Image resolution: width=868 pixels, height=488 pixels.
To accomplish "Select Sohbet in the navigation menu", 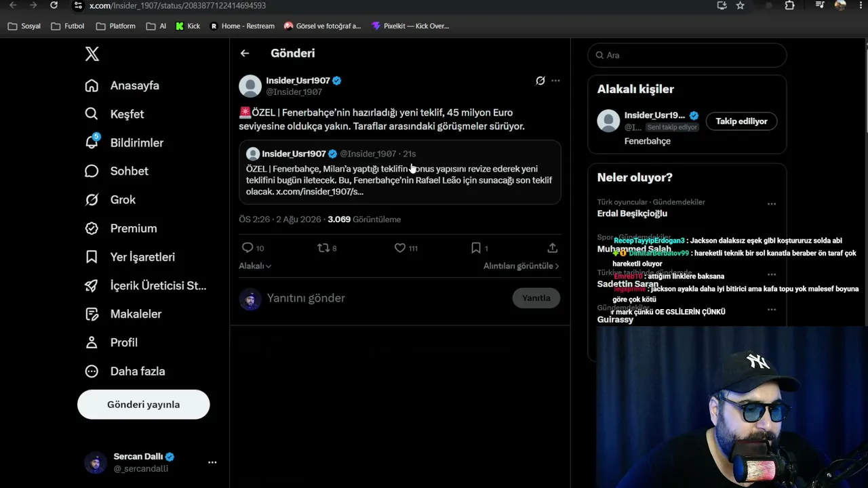I will pyautogui.click(x=130, y=171).
